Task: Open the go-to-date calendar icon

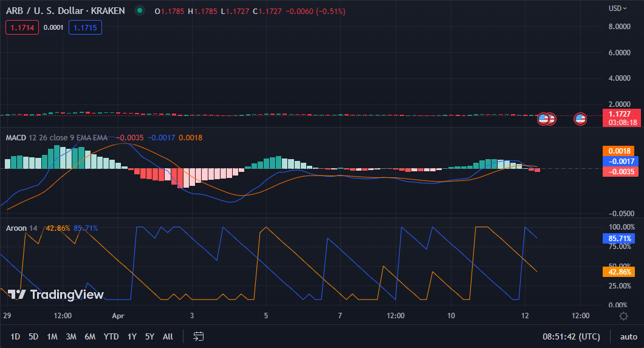Action: tap(198, 336)
